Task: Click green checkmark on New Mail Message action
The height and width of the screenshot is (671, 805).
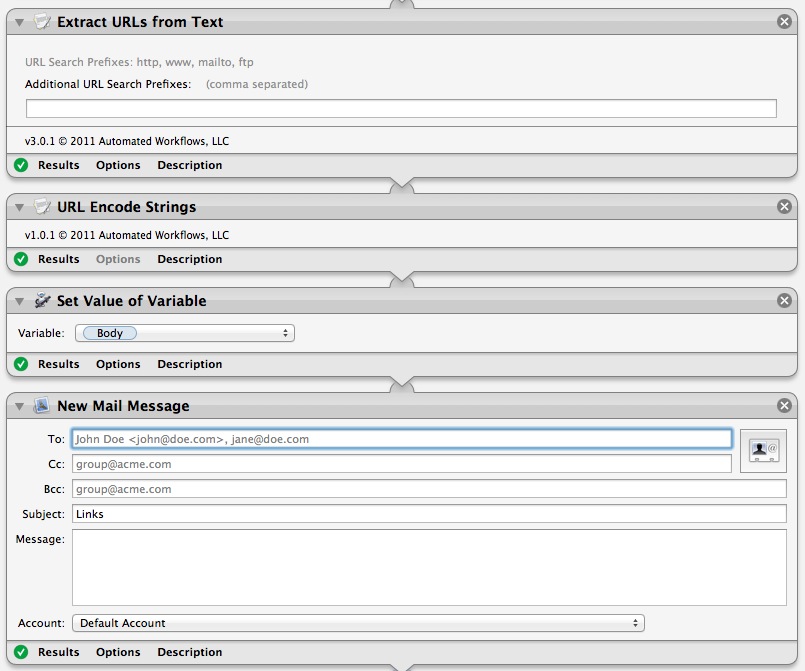Action: (x=20, y=652)
